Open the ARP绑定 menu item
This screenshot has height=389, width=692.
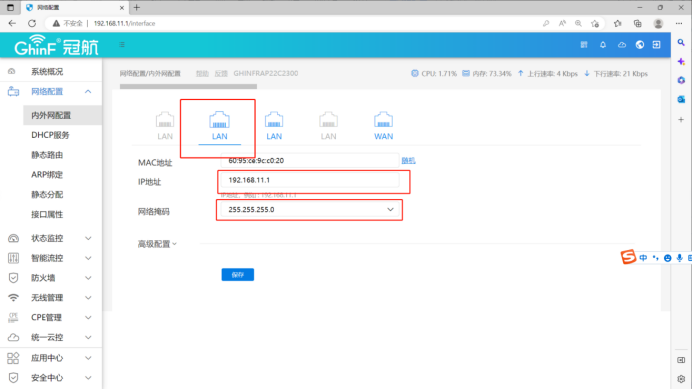point(47,175)
